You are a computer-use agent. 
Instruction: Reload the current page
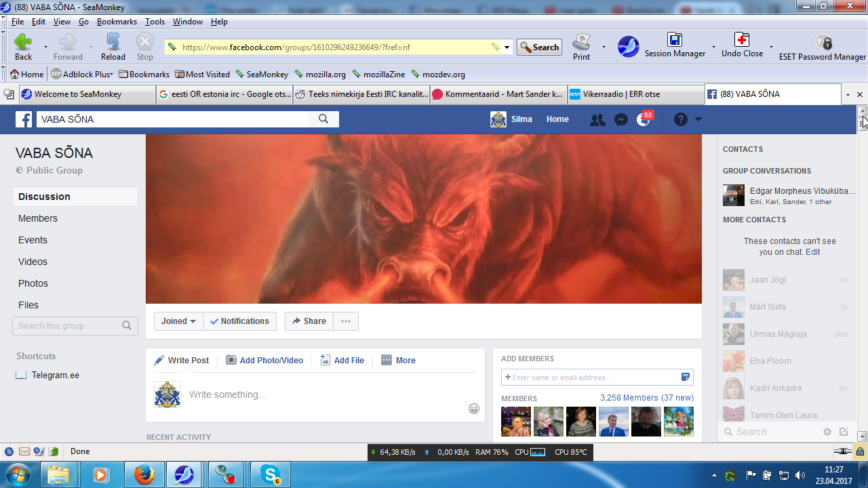click(113, 47)
